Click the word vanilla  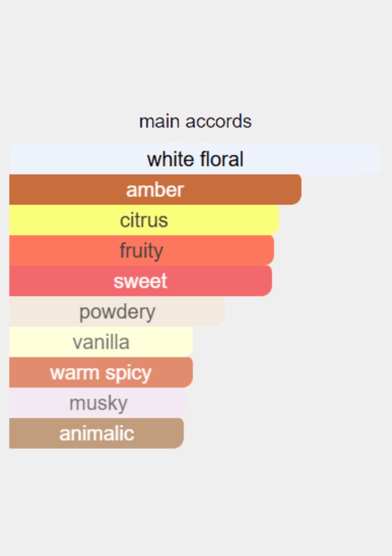click(101, 342)
